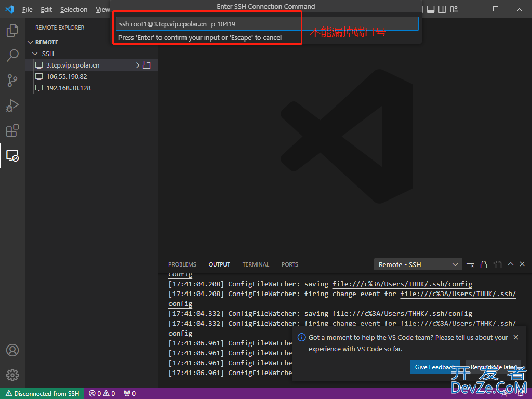
Task: Open output log in editor
Action: (x=497, y=264)
